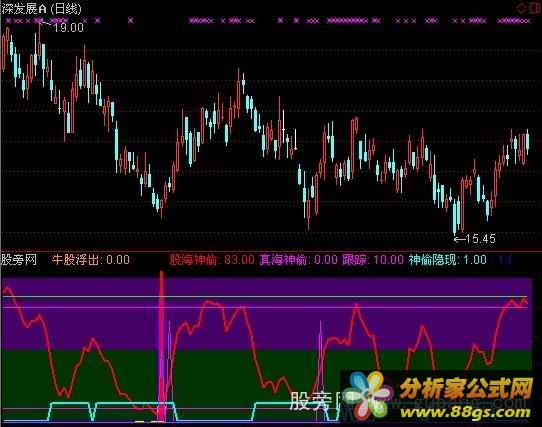The width and height of the screenshot is (542, 427).
Task: Click the short purple spike near the 股旁网 watermark
Action: [x=320, y=371]
